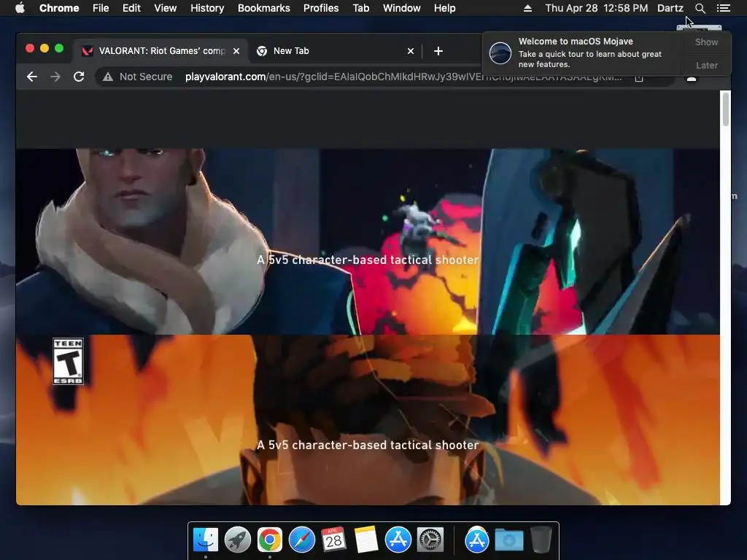Open Spotlight search magnifier icon
Viewport: 747px width, 560px height.
pyautogui.click(x=700, y=8)
